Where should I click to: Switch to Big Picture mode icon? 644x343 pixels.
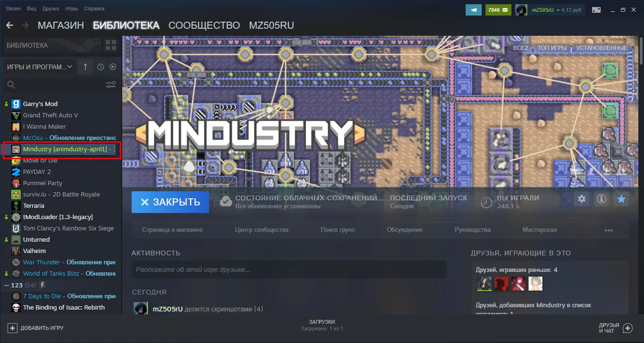click(596, 9)
